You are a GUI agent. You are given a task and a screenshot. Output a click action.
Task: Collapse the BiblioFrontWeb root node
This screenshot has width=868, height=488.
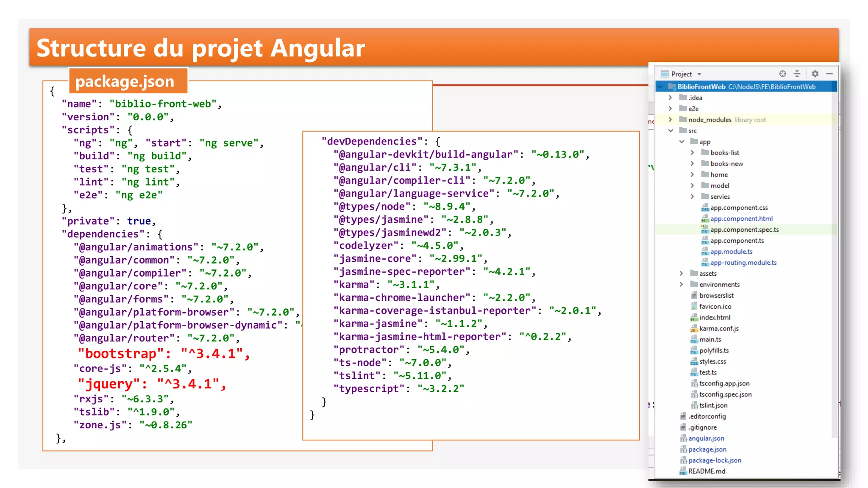(659, 87)
